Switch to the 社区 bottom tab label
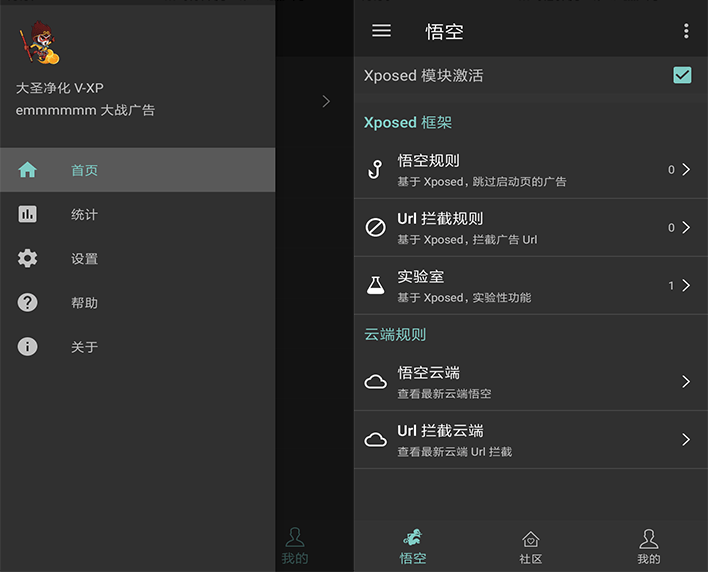 (531, 559)
